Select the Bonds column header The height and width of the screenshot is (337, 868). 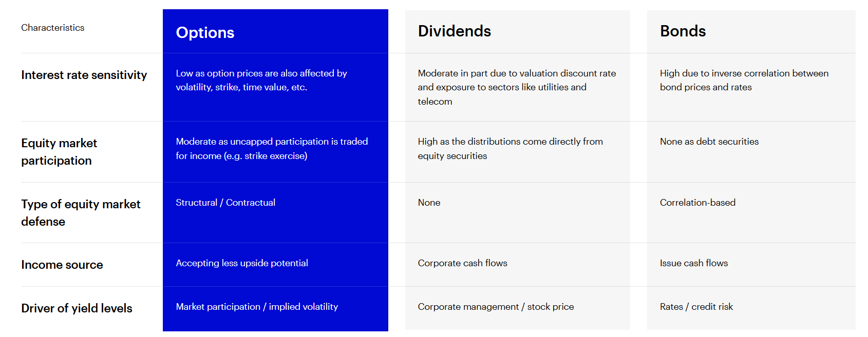(683, 31)
